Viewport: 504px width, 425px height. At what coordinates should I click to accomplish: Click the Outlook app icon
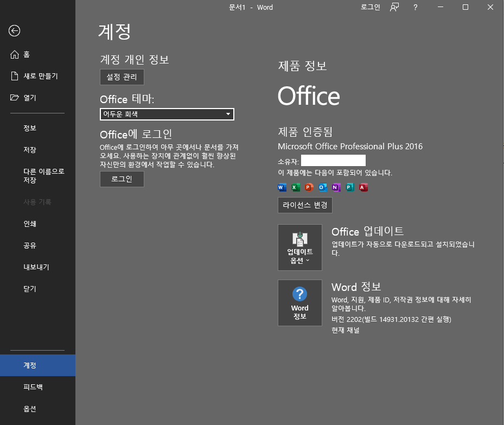pos(322,187)
